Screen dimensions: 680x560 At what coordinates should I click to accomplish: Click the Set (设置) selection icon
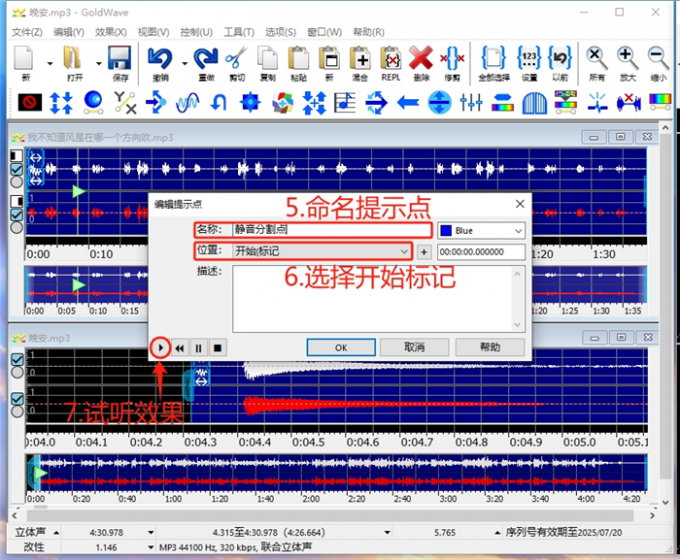[x=529, y=58]
